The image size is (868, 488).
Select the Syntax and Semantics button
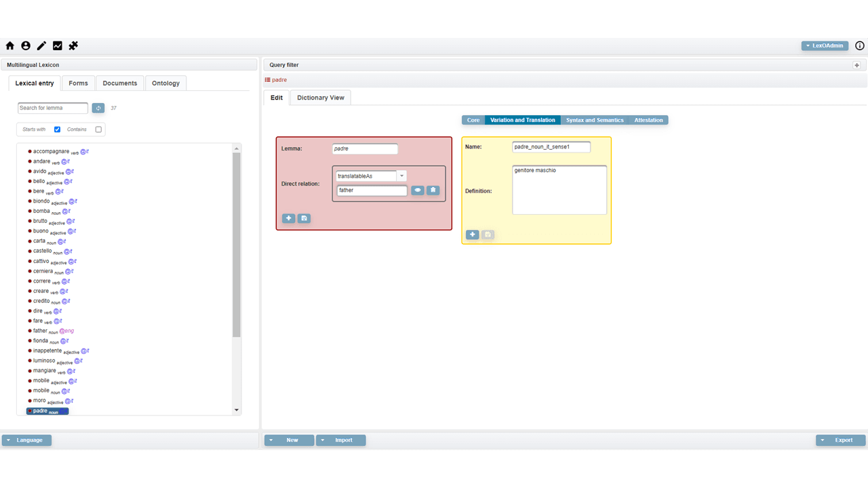[595, 120]
